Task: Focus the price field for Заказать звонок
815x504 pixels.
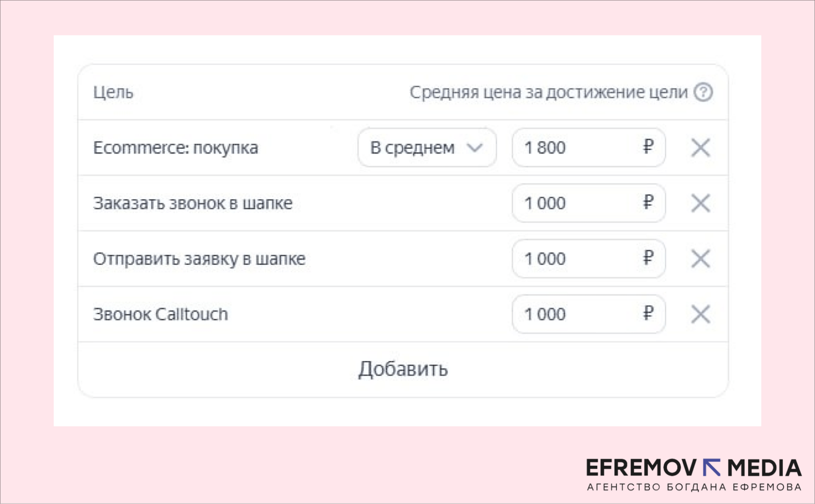Action: point(577,203)
